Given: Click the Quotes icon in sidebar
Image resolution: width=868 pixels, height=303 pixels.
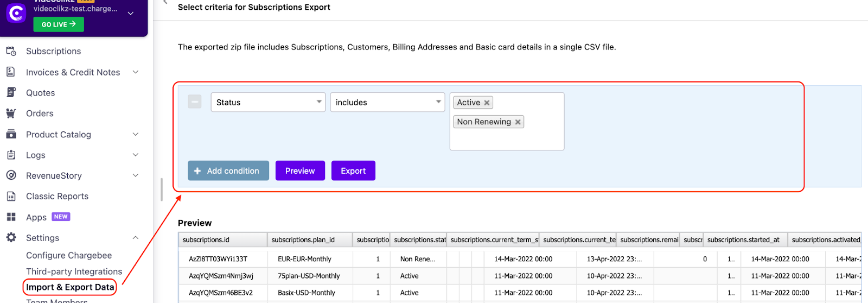Looking at the screenshot, I should pos(11,92).
